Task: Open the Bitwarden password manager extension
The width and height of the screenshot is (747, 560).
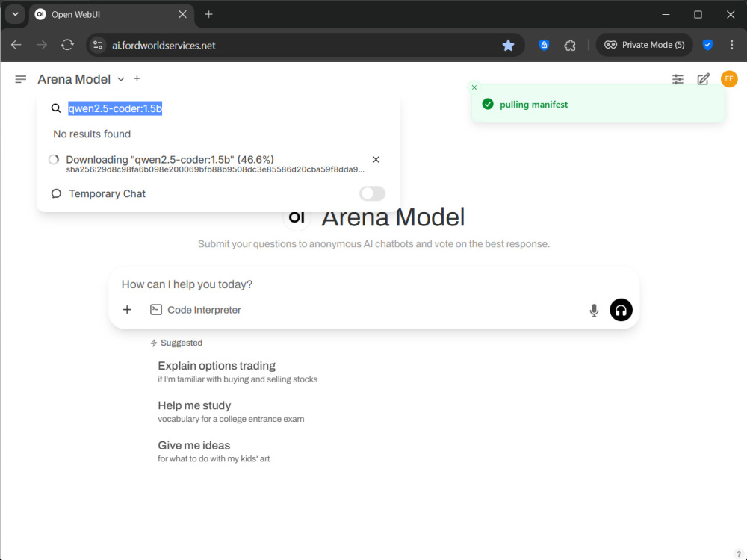Action: (544, 45)
